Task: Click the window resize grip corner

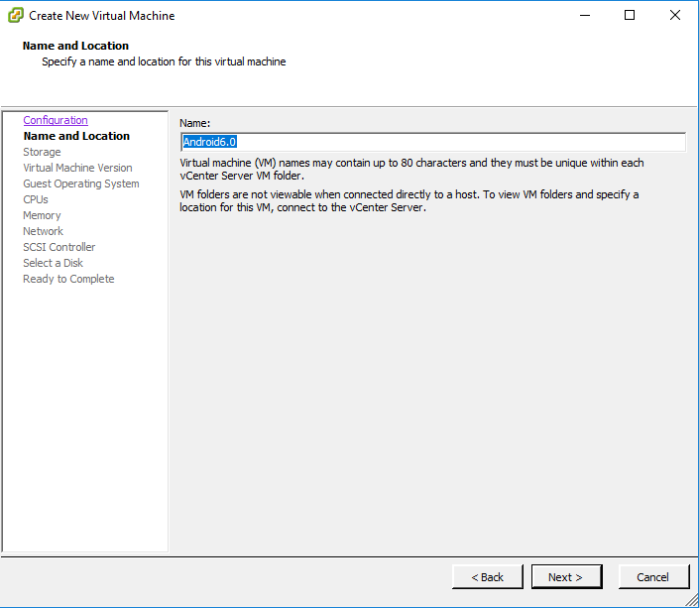Action: [692, 600]
